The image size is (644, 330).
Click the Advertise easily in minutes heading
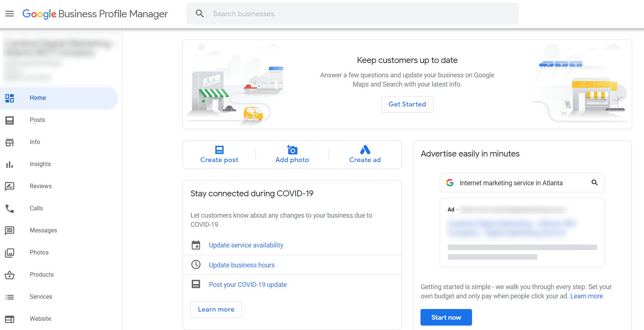point(470,154)
